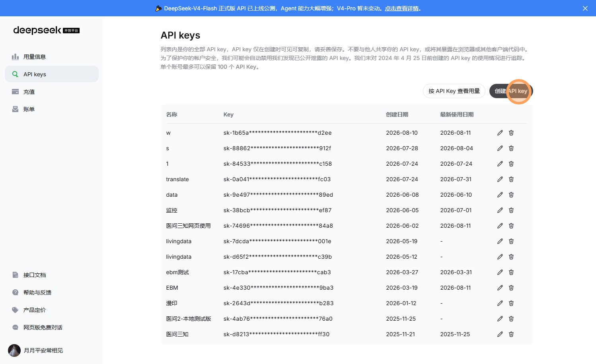The width and height of the screenshot is (596, 364).
Task: Edit the 医问三知网页使用 key
Action: 500,226
